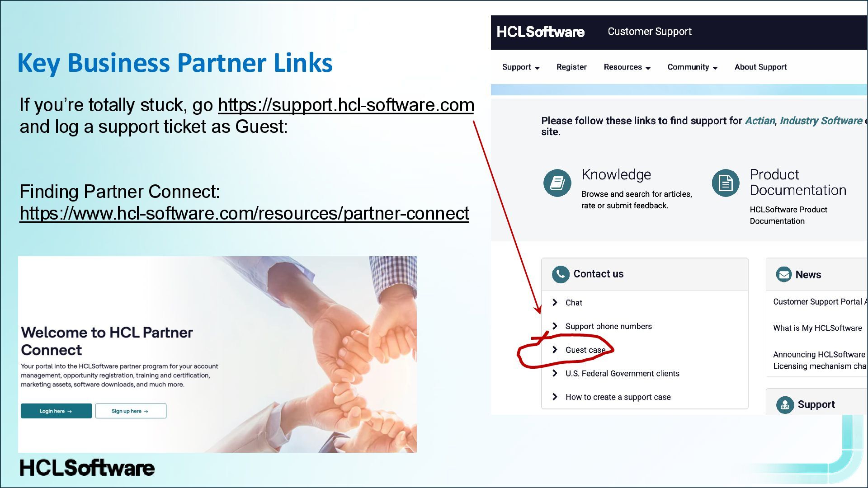Click the Register menu item
This screenshot has height=488, width=868.
(571, 67)
